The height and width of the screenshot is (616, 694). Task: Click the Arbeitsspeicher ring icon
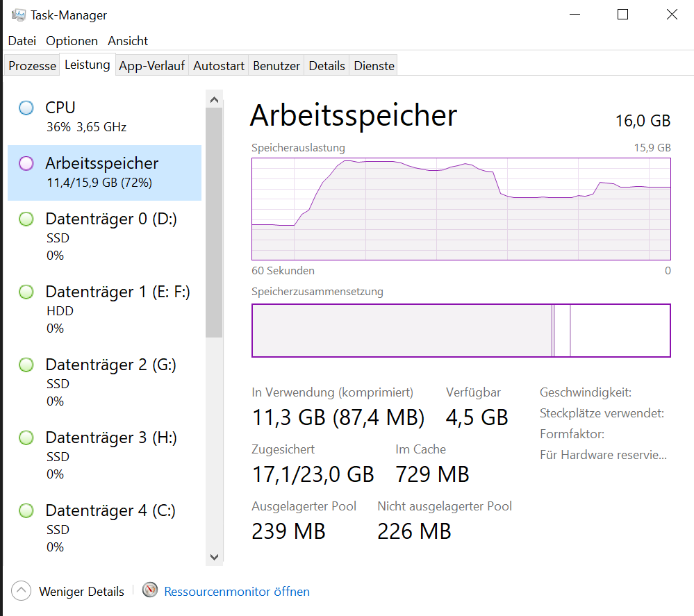coord(26,163)
